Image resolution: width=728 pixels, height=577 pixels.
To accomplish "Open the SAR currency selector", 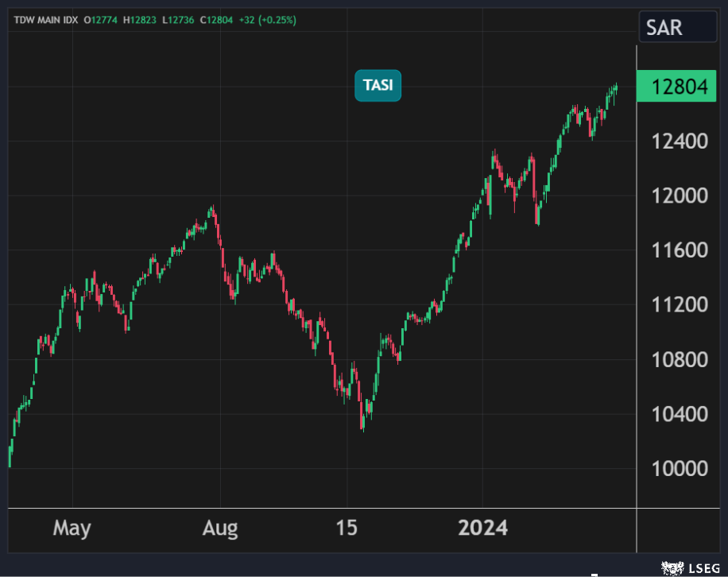I will tap(677, 28).
